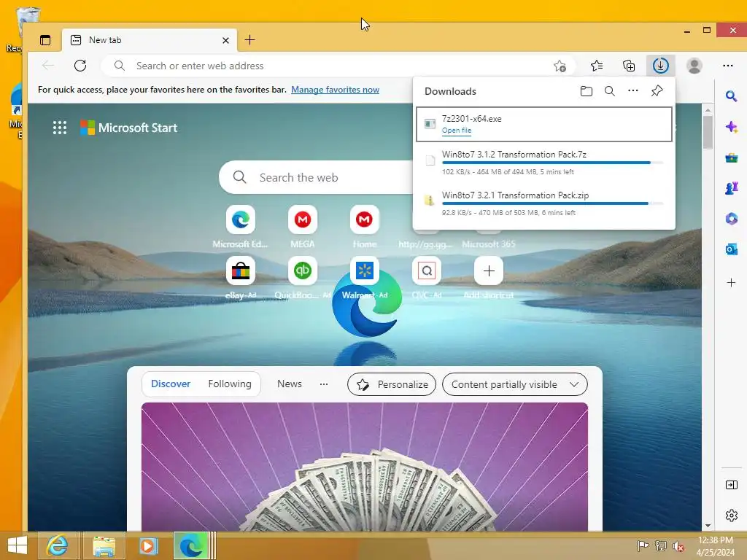
Task: Open the tab actions menu icon
Action: click(45, 40)
